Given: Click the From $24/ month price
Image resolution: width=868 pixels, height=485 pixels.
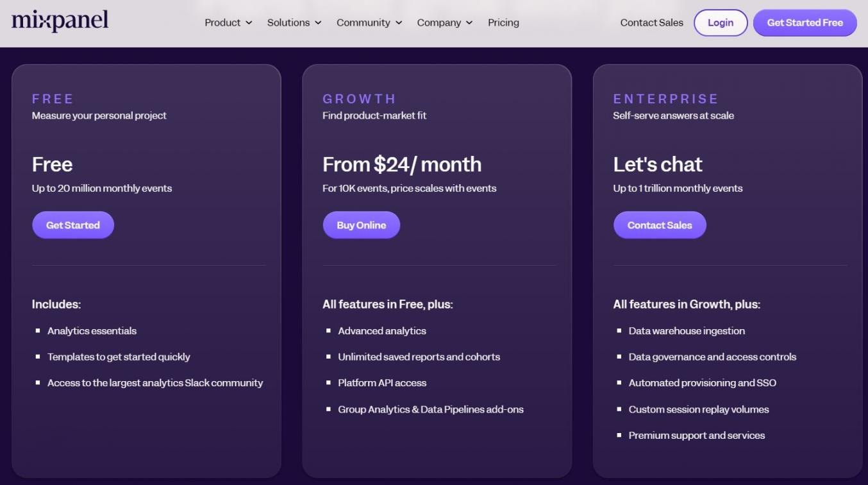Looking at the screenshot, I should pyautogui.click(x=402, y=164).
